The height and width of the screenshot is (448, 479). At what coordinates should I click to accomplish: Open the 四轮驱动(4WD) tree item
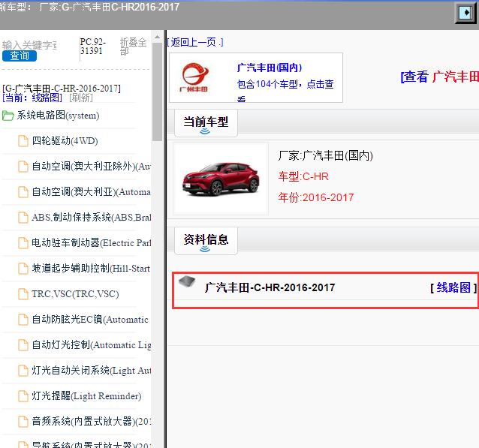[x=65, y=141]
